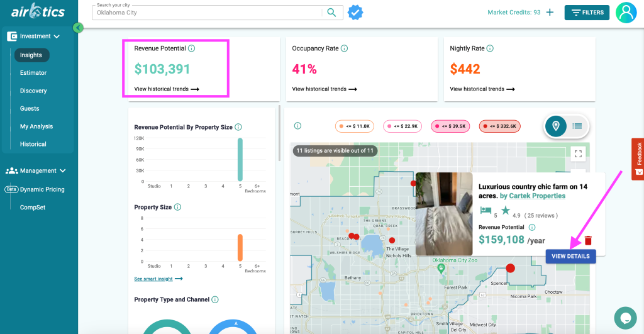The height and width of the screenshot is (334, 644).
Task: Click Property Type and Channel info icon
Action: (215, 299)
